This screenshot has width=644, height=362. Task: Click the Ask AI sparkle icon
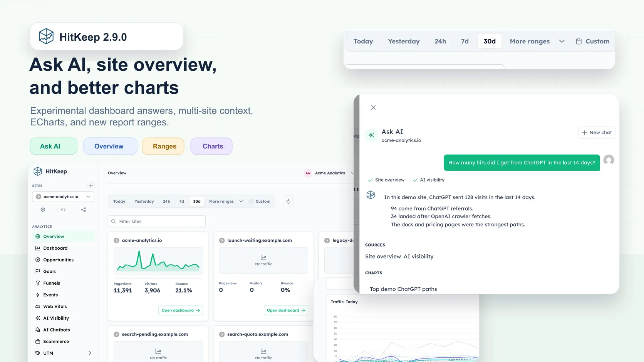click(x=371, y=135)
